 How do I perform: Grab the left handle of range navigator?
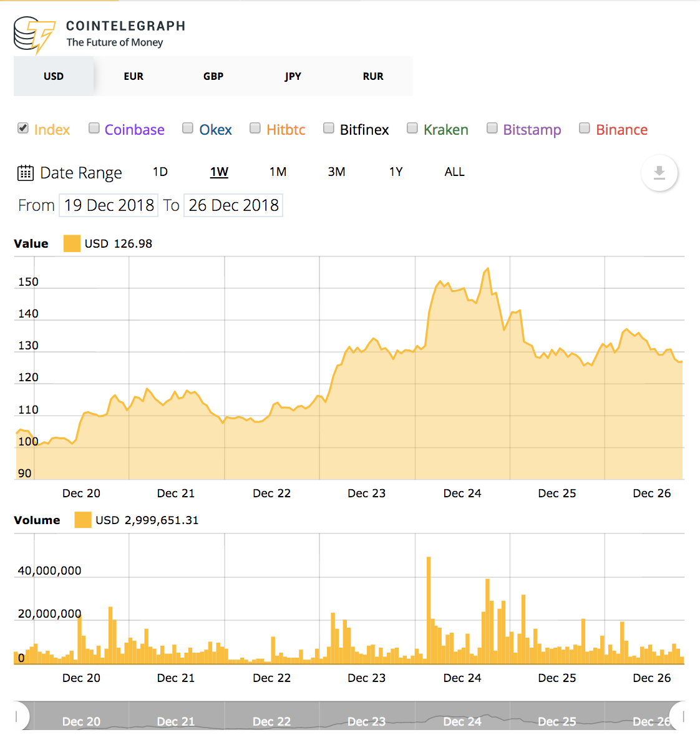coord(18,716)
